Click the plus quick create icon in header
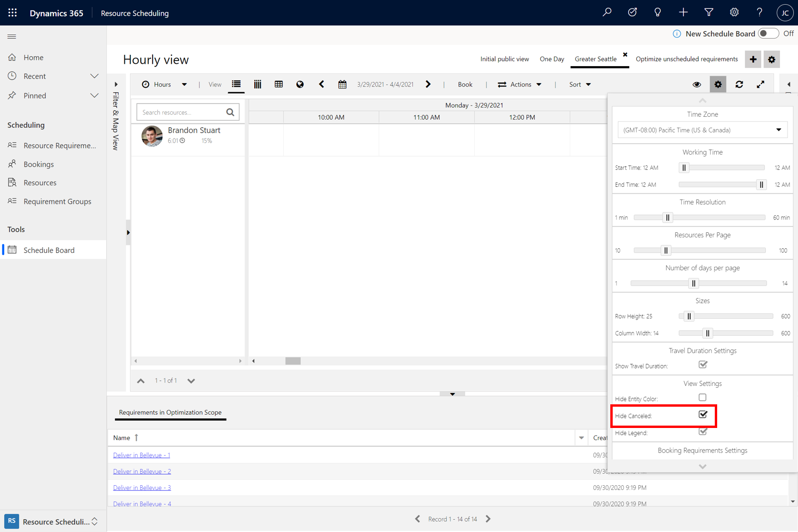This screenshot has width=798, height=532. point(683,13)
